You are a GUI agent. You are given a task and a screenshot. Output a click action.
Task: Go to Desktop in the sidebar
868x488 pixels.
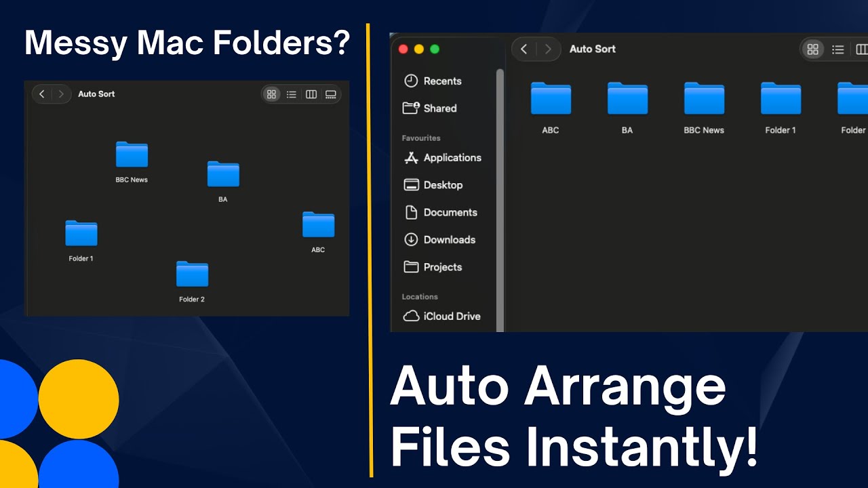pos(433,185)
